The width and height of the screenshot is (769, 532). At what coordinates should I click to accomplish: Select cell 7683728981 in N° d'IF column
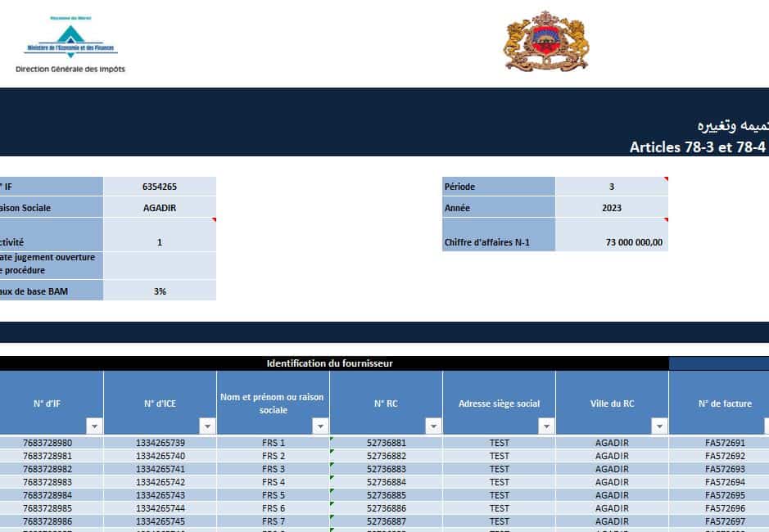pos(52,456)
